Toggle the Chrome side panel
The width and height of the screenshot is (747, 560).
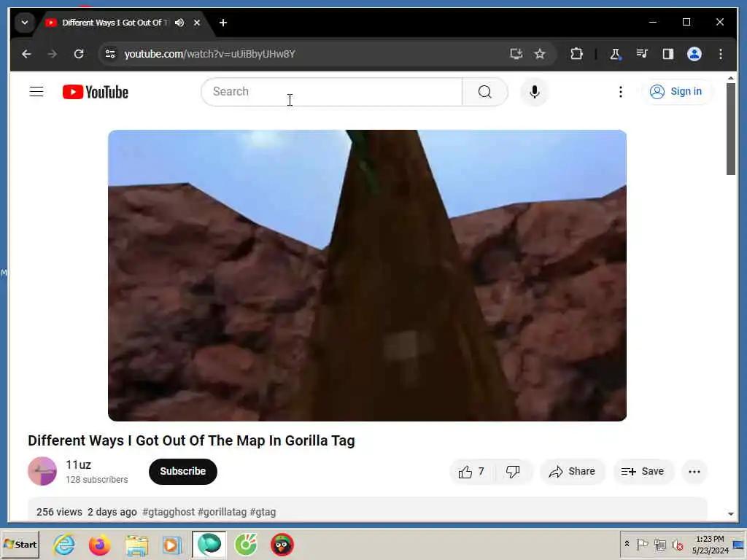point(668,54)
